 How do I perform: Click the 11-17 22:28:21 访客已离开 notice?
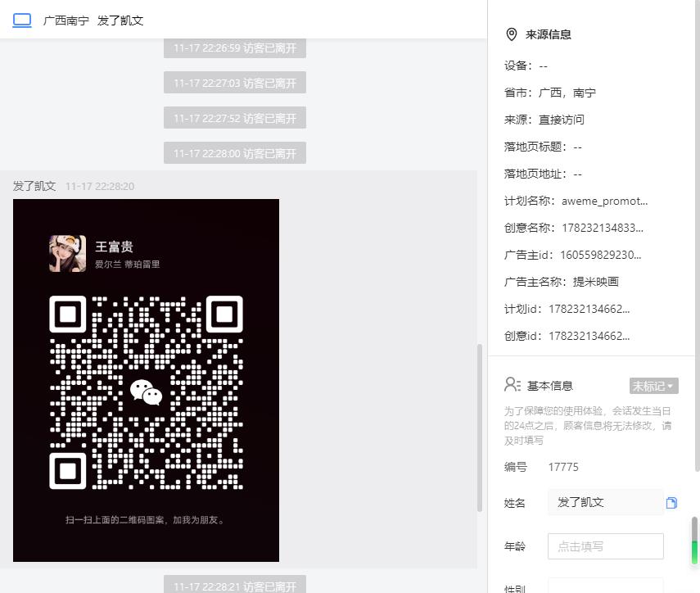[x=235, y=586]
